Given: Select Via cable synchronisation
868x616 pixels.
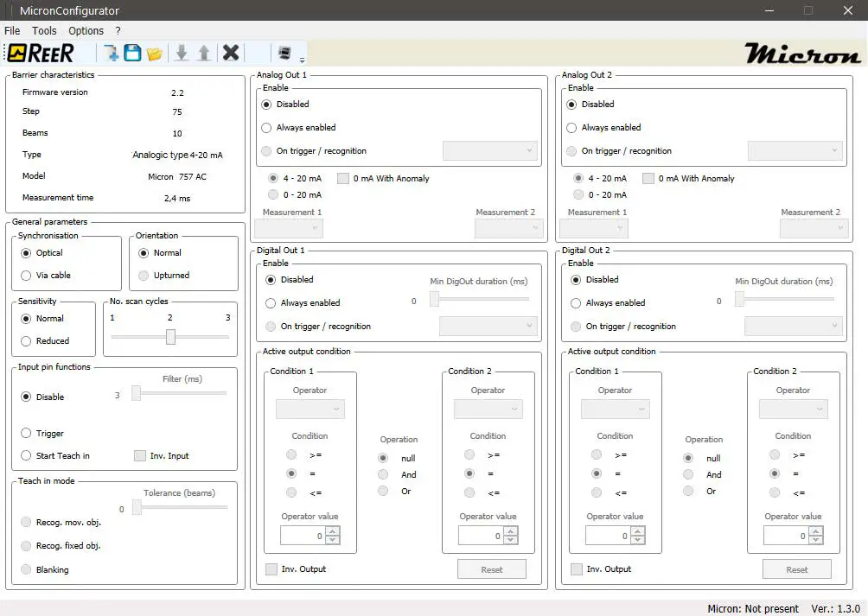Looking at the screenshot, I should [27, 276].
